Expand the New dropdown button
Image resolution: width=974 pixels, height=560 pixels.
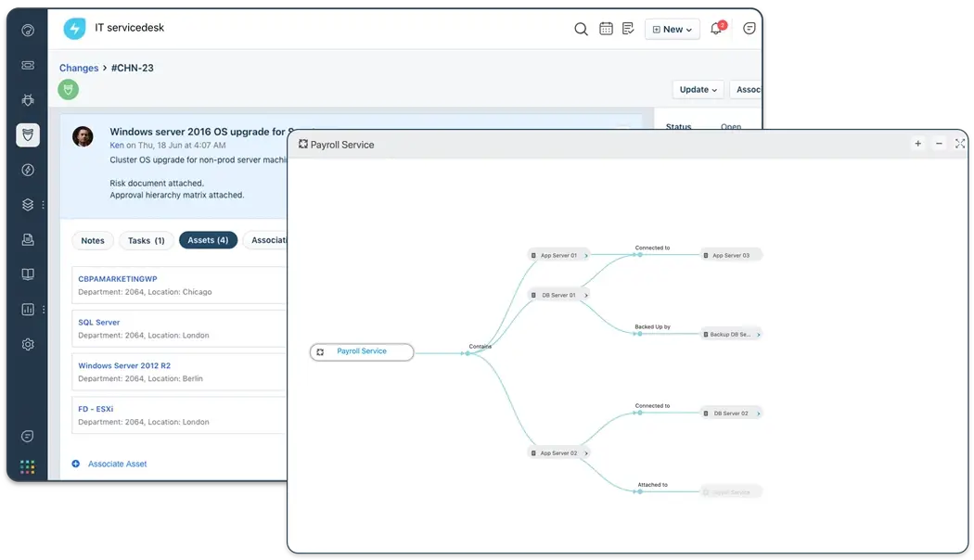[673, 30]
